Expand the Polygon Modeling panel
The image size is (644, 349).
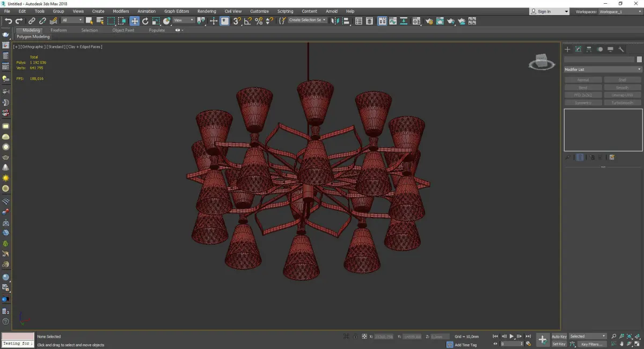coord(33,37)
